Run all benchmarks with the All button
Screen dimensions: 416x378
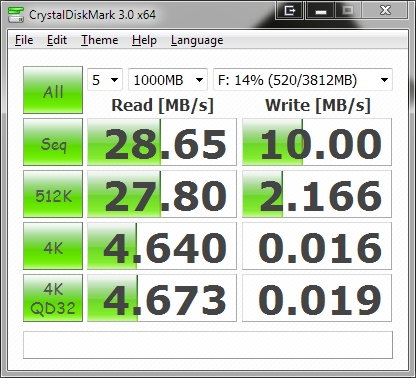tap(53, 90)
